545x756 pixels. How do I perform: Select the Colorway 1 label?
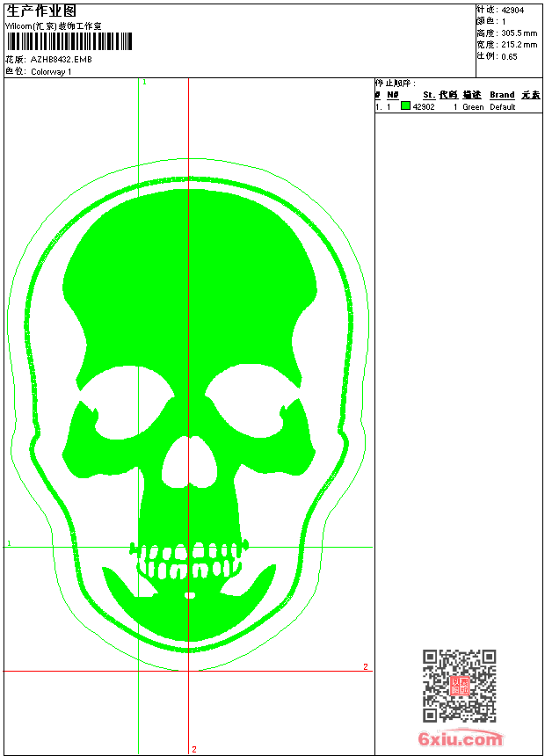coord(51,72)
